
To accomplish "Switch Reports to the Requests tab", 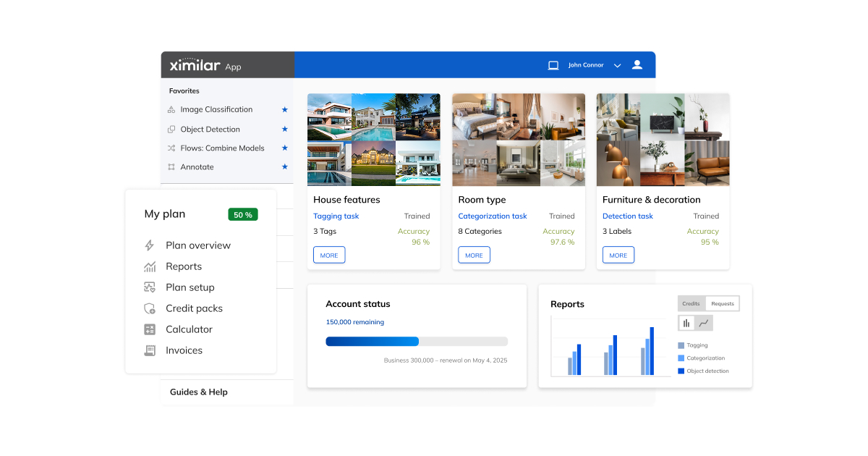I will pyautogui.click(x=723, y=304).
